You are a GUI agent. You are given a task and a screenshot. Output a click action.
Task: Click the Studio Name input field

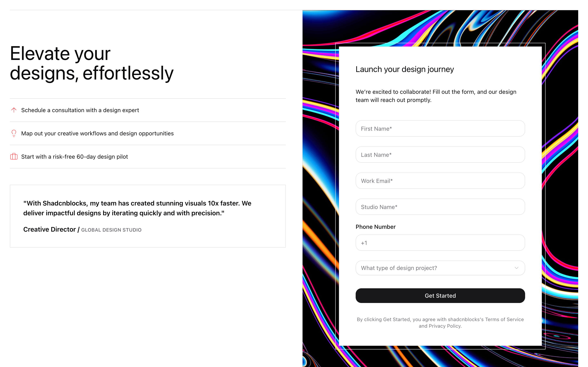tap(440, 207)
